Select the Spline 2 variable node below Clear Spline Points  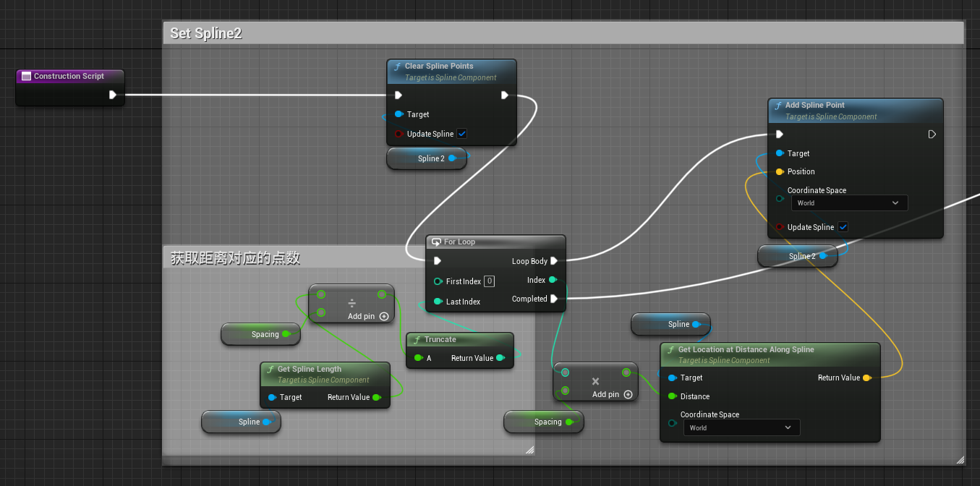pyautogui.click(x=427, y=158)
